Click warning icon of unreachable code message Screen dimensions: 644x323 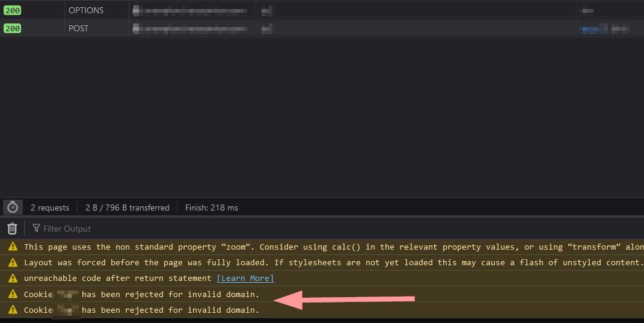pos(13,278)
